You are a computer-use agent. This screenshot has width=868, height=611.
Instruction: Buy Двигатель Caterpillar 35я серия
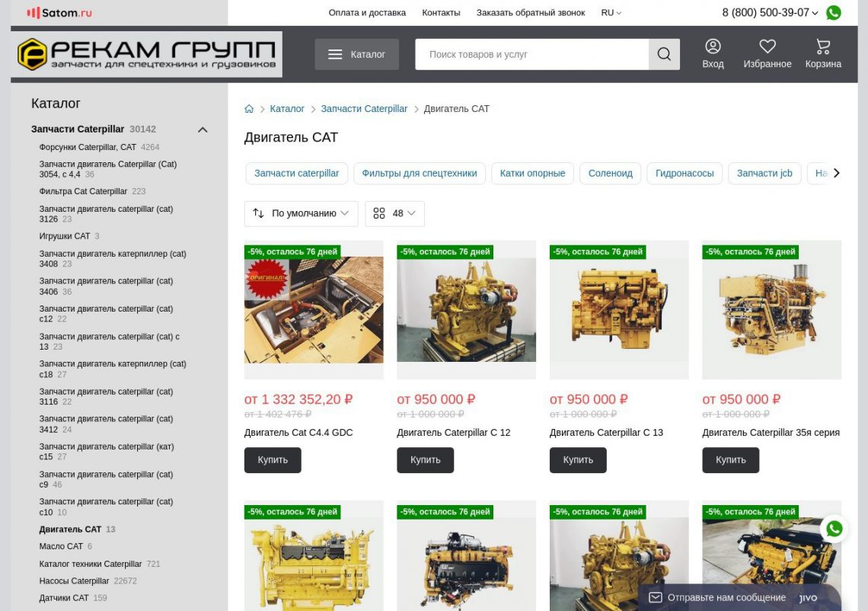(731, 459)
